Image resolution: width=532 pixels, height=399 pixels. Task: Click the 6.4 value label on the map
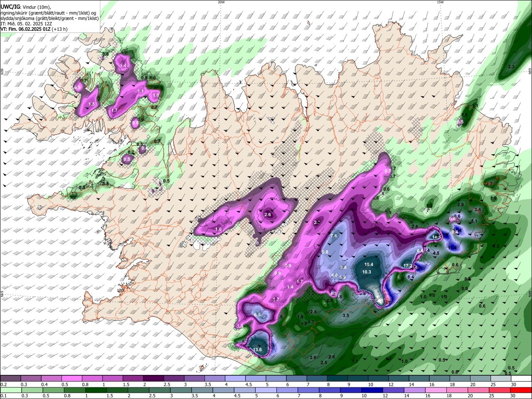411,277
